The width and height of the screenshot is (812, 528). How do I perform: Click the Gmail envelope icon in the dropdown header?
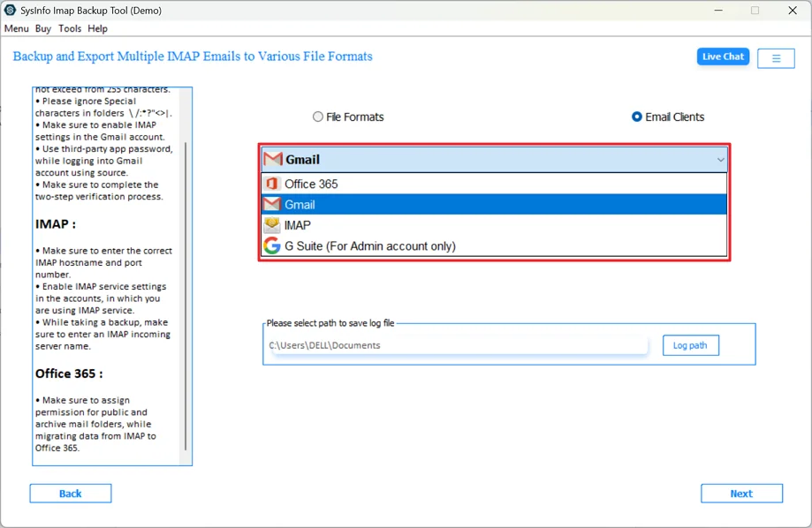click(x=273, y=160)
